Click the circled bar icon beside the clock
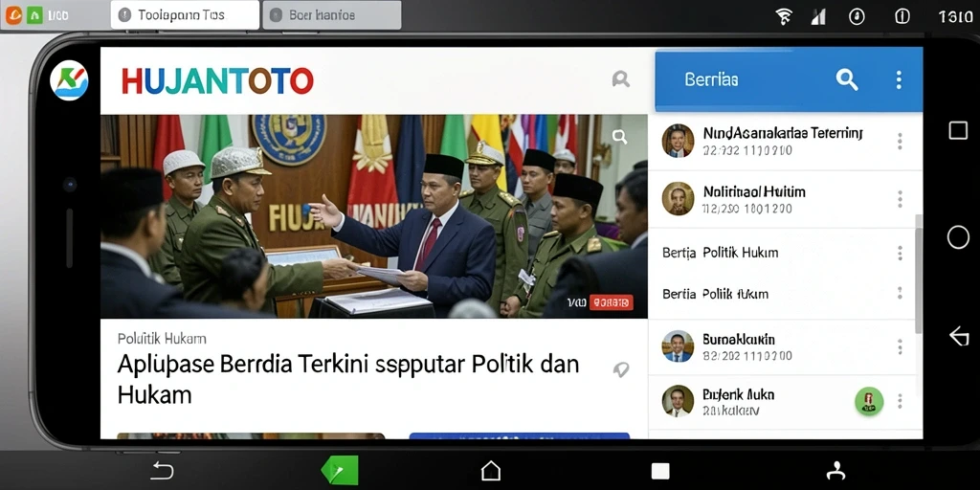Screen dimensions: 980x490 [902, 16]
